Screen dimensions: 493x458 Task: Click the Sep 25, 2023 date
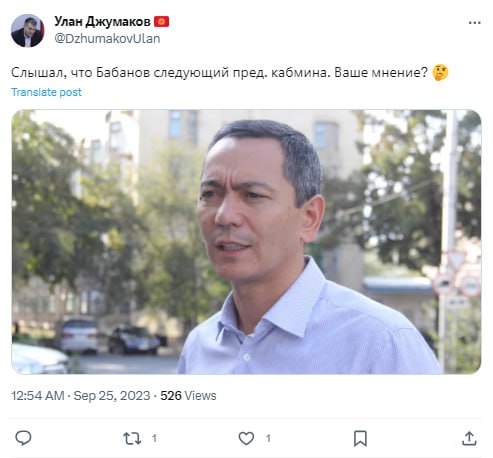point(112,396)
